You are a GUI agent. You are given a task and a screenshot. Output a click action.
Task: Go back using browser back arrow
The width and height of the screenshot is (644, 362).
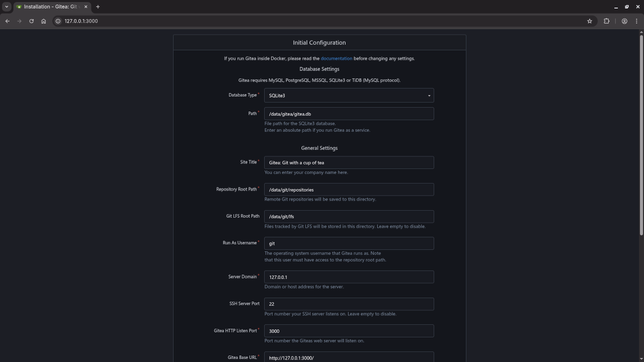tap(7, 21)
